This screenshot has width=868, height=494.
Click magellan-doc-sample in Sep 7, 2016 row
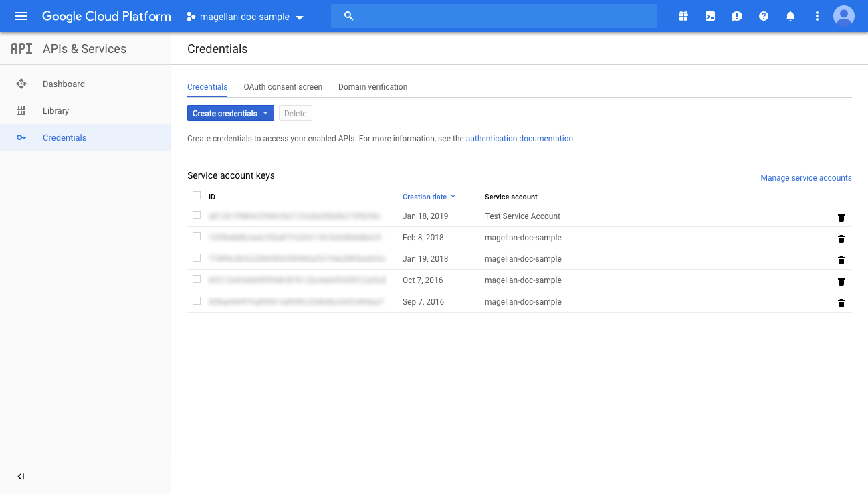click(523, 302)
